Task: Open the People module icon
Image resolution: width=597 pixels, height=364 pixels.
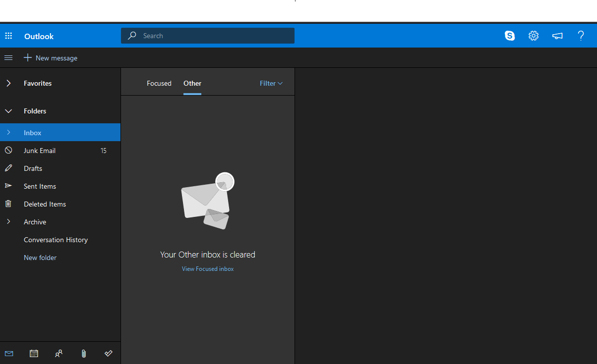Action: pos(59,354)
